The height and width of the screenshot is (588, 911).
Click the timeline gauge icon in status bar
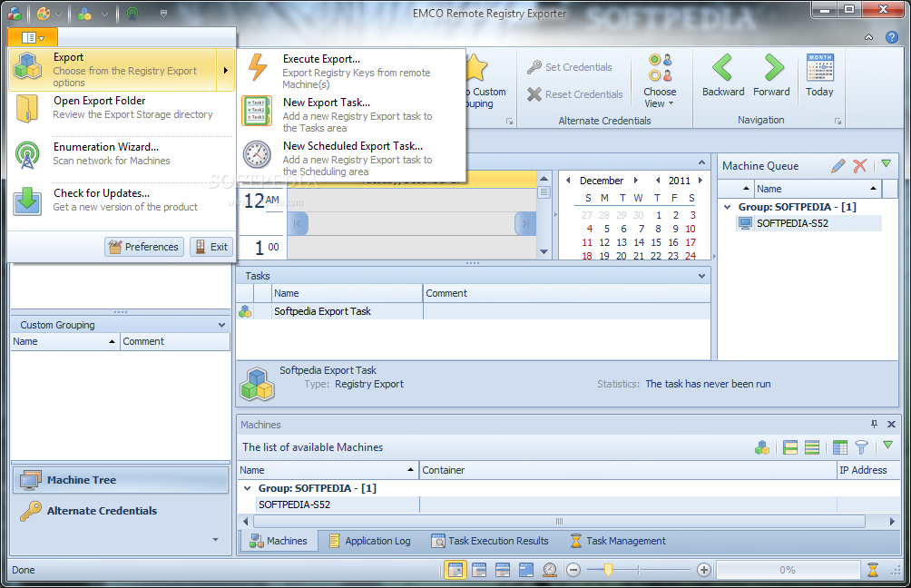pos(550,570)
